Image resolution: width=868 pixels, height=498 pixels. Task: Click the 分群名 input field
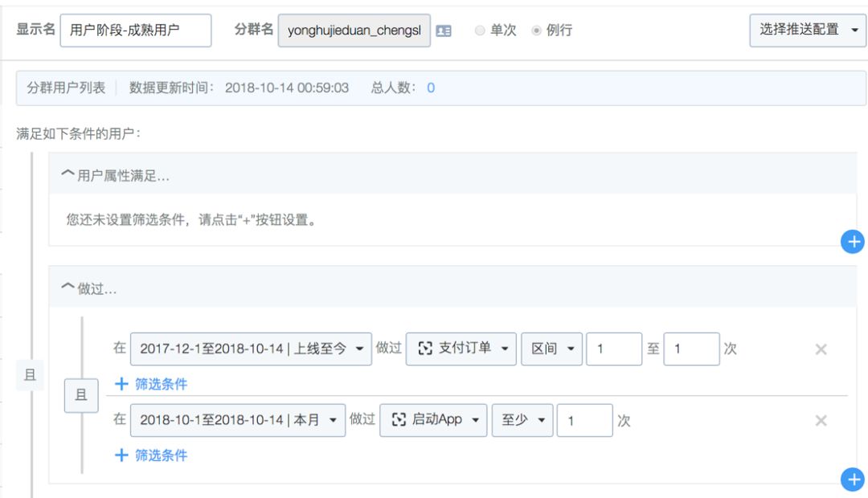[x=354, y=31]
